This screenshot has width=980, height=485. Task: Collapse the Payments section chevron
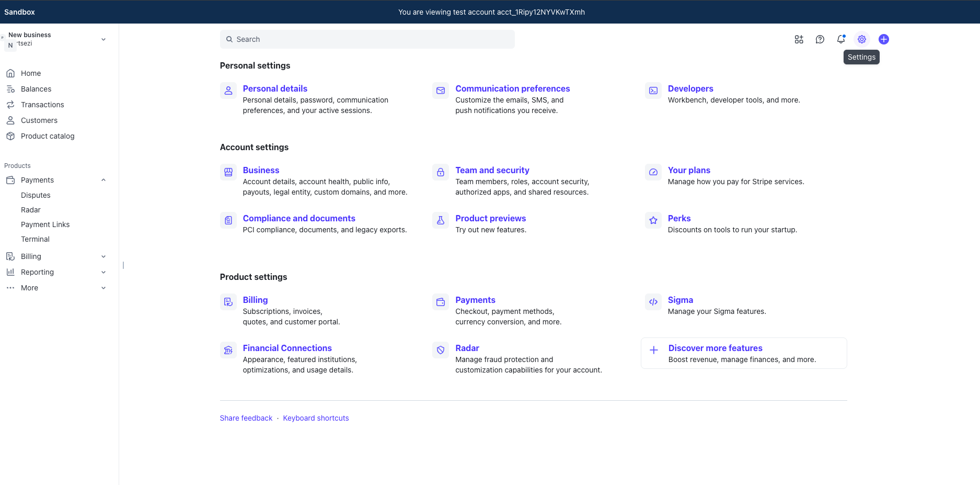coord(103,180)
